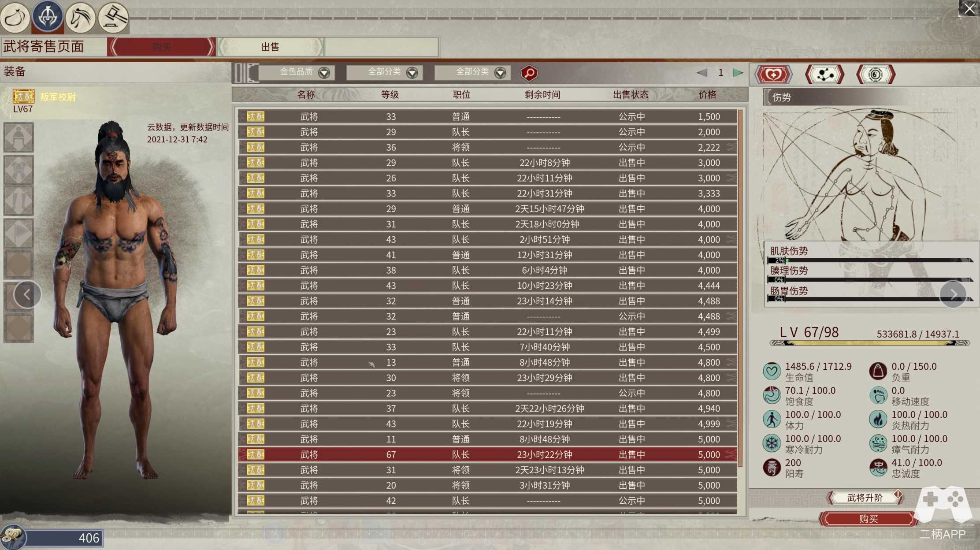Click the heat resistance flame icon
The width and height of the screenshot is (980, 550).
click(x=878, y=419)
